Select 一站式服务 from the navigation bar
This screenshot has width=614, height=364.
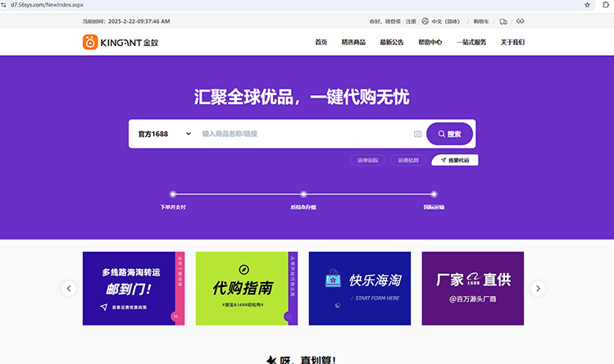471,42
